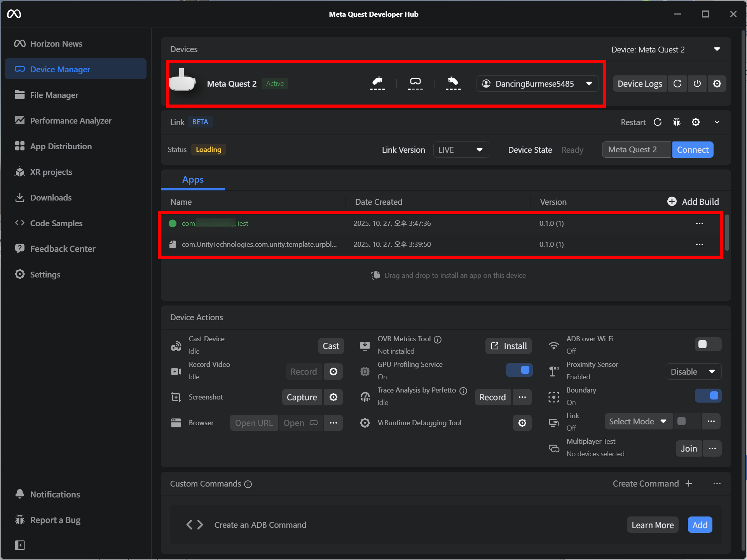Screen dimensions: 747x560
Task: Open Horizon News in sidebar
Action: tap(75, 44)
